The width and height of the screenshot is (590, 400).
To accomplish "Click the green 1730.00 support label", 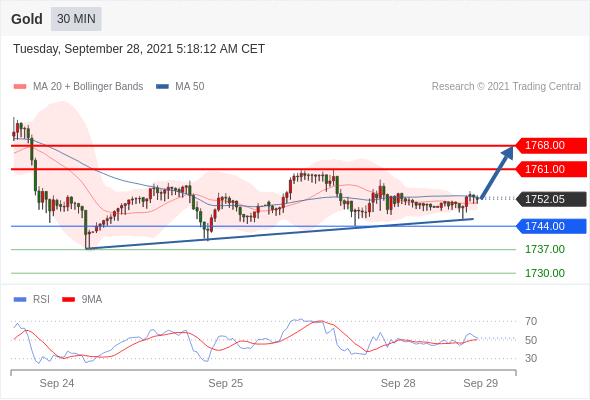I will point(545,273).
